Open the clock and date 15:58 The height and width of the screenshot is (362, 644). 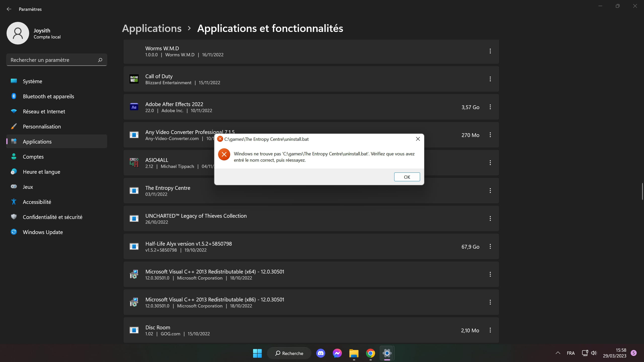(x=614, y=353)
